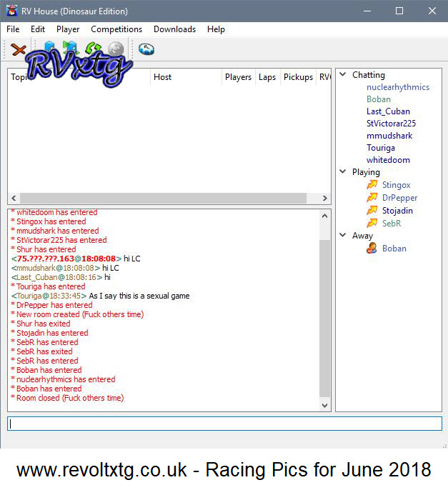Minimize the RV House window
The height and width of the screenshot is (490, 448).
coord(367,11)
